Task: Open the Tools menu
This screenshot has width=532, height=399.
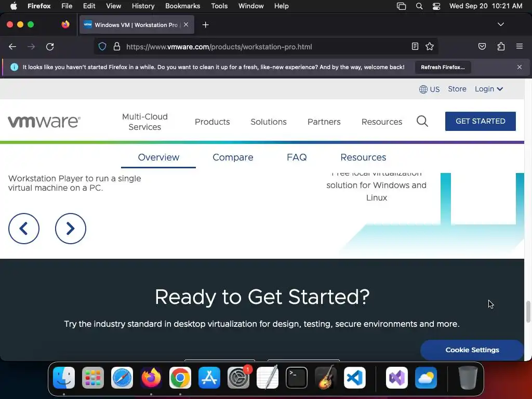Action: pyautogui.click(x=219, y=6)
